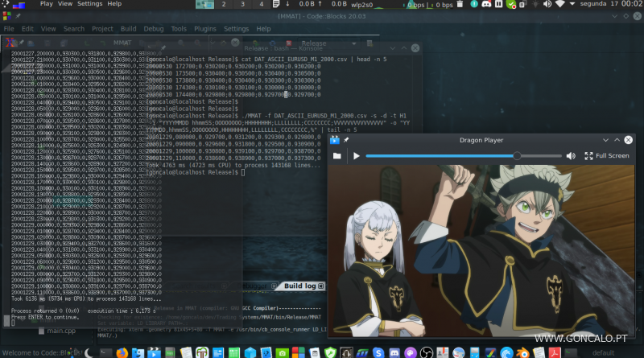Open the Settings menu in top panel
The width and height of the screenshot is (644, 358).
89,4
